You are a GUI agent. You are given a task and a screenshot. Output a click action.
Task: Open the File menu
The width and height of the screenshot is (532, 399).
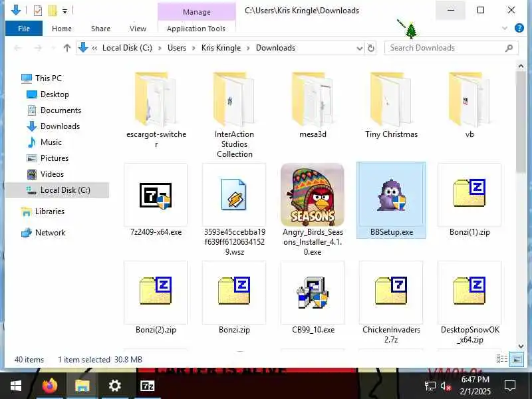pyautogui.click(x=24, y=29)
